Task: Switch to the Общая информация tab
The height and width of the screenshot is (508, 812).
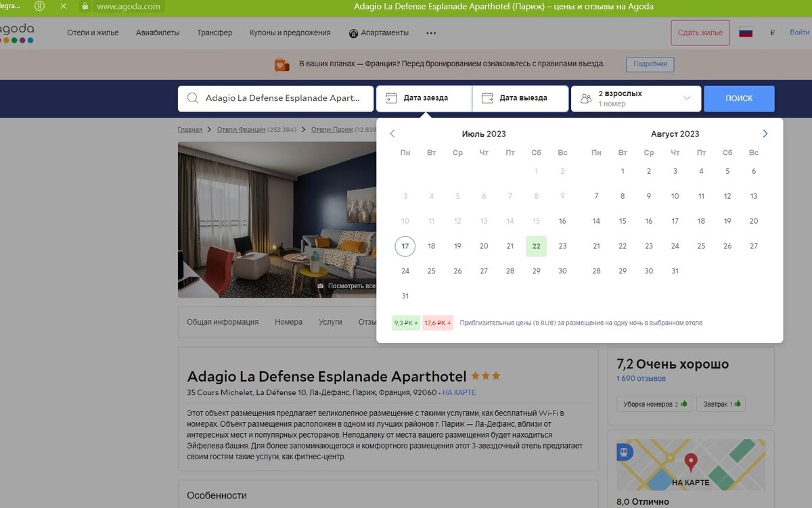Action: 223,322
